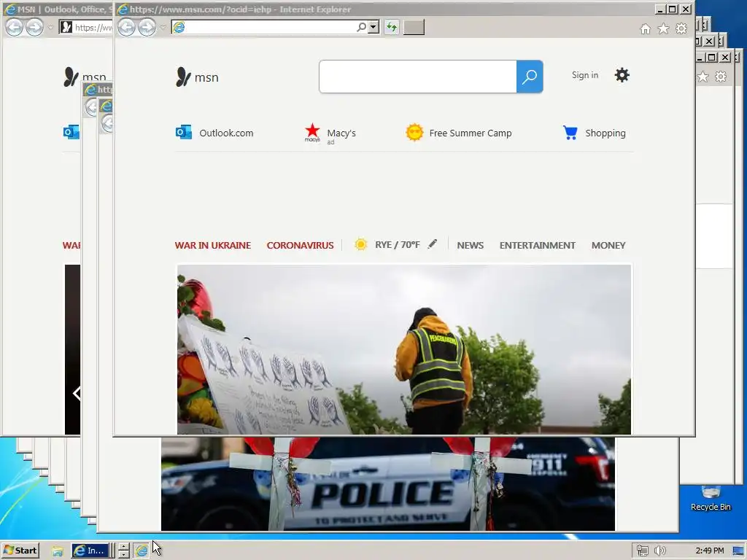Click the 2:49 PM system clock

(709, 551)
